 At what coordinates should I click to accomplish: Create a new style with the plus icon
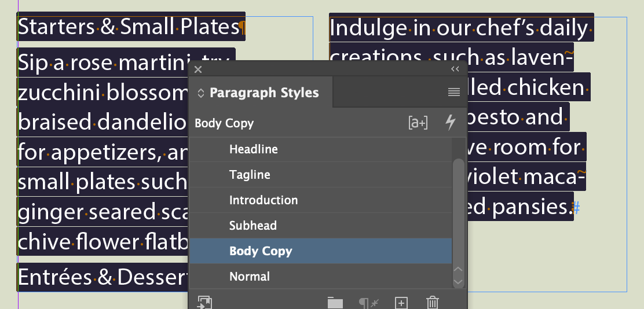pyautogui.click(x=401, y=303)
